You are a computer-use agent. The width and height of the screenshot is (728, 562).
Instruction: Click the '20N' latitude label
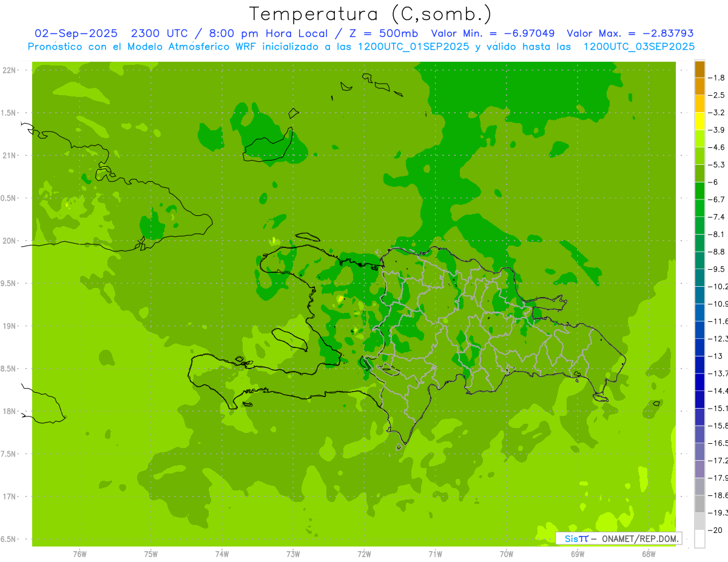coord(9,241)
